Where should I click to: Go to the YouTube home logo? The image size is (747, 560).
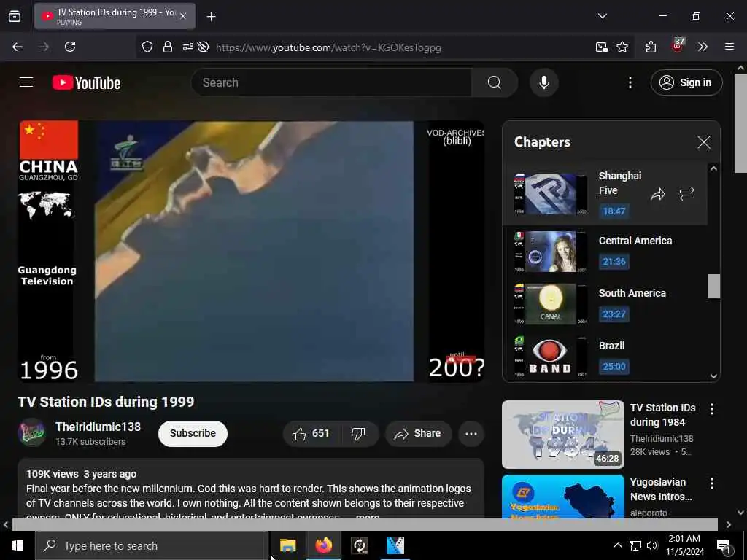pos(86,83)
